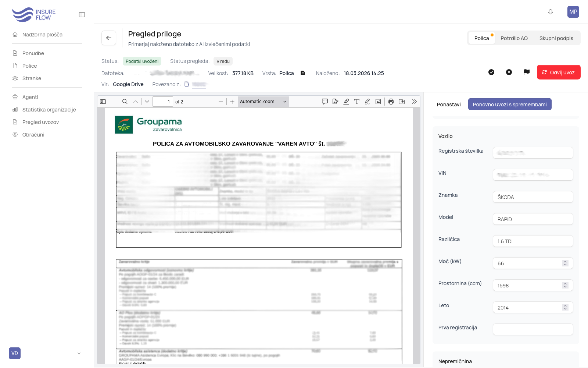Print the PDF document
The width and height of the screenshot is (588, 368).
tap(391, 102)
